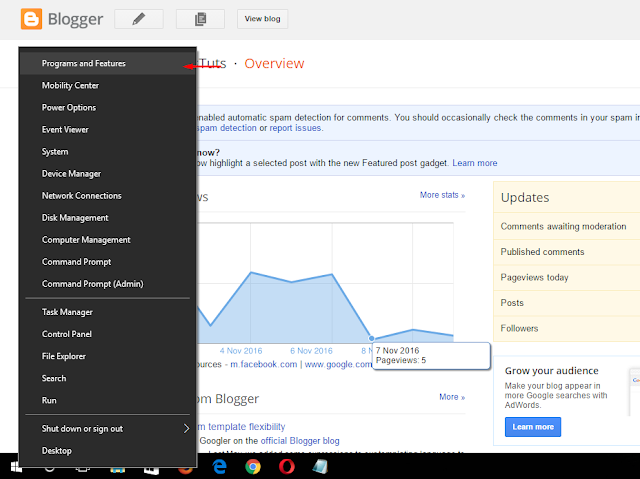640x479 pixels.
Task: Select Desktop at the menu bottom
Action: tap(108, 450)
